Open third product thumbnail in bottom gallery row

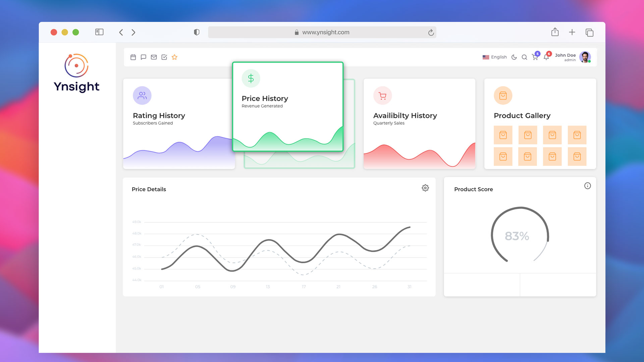552,157
